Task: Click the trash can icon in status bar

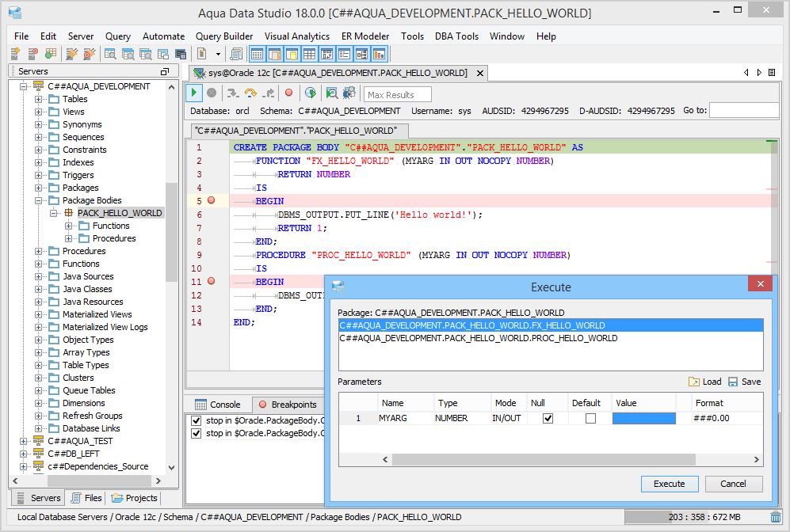Action: click(775, 517)
